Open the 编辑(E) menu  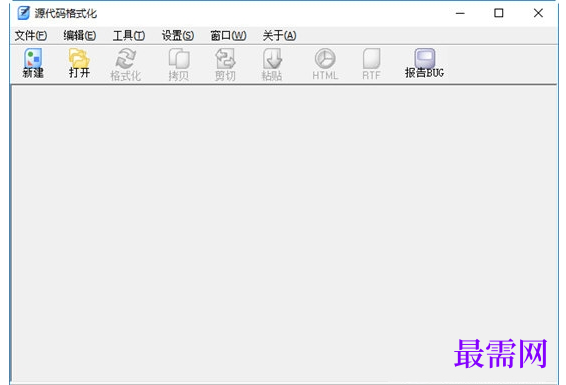(80, 35)
